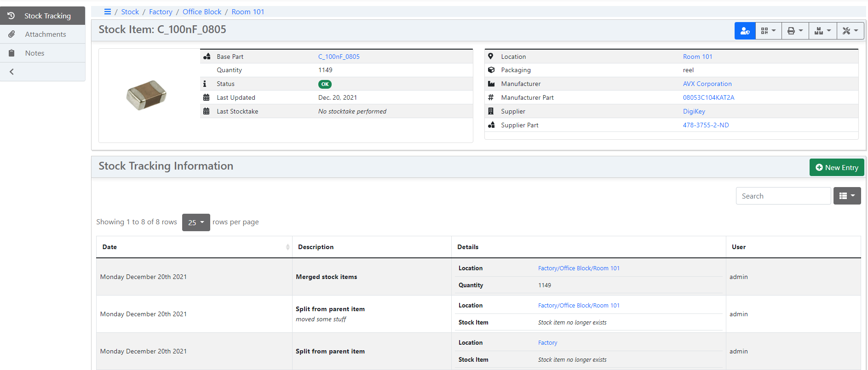868x370 pixels.
Task: Open the stock boxes actions menu
Action: coord(822,31)
